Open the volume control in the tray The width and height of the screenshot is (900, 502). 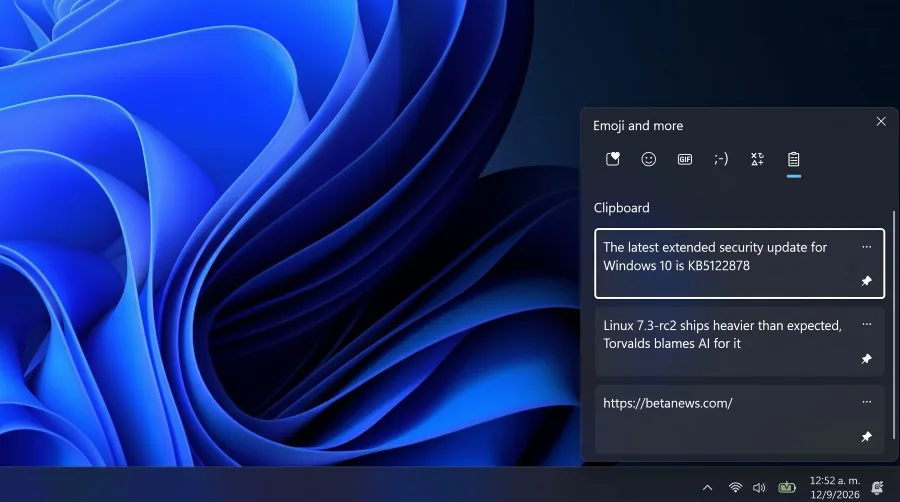(759, 488)
